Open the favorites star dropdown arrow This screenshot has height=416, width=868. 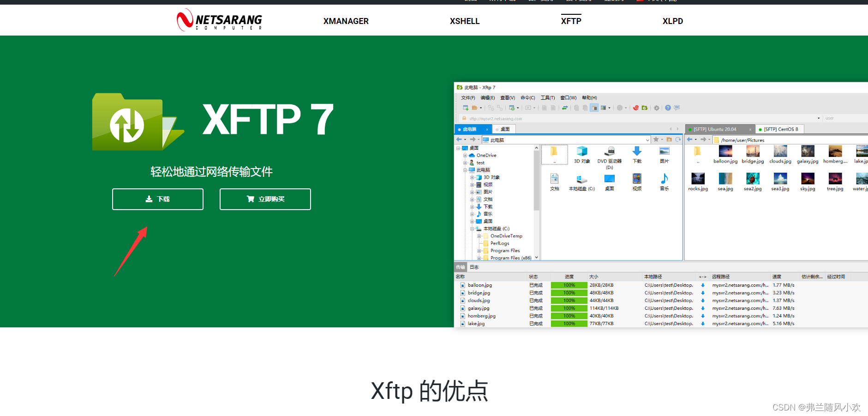(x=662, y=139)
